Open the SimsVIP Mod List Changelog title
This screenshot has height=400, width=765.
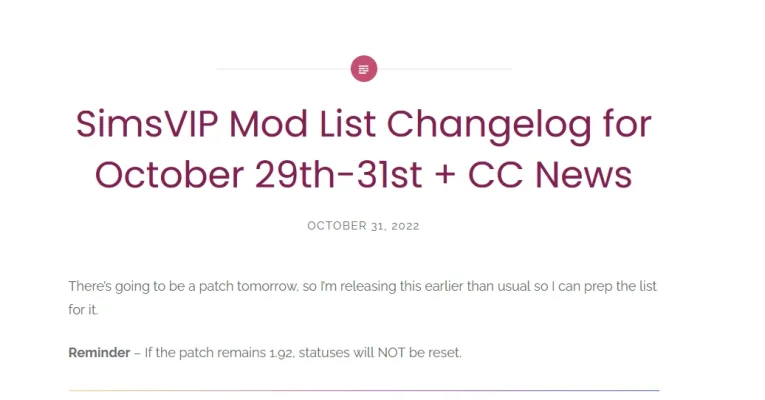coord(363,149)
